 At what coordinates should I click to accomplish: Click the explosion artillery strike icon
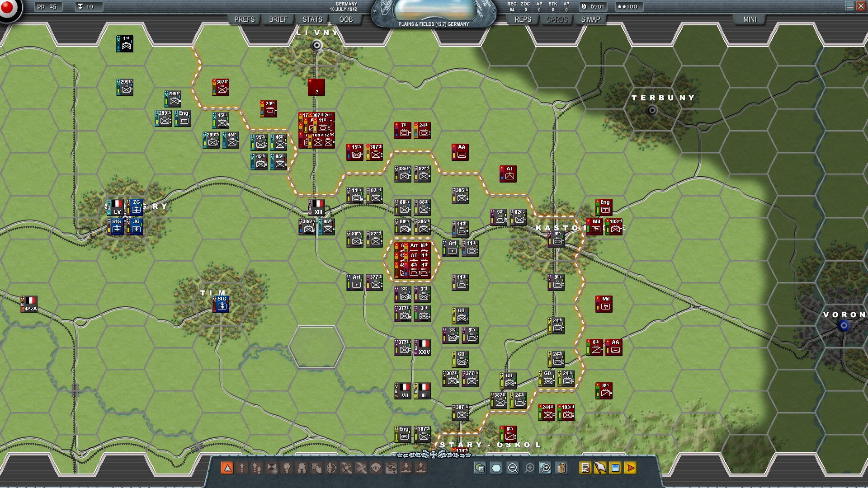click(x=346, y=468)
